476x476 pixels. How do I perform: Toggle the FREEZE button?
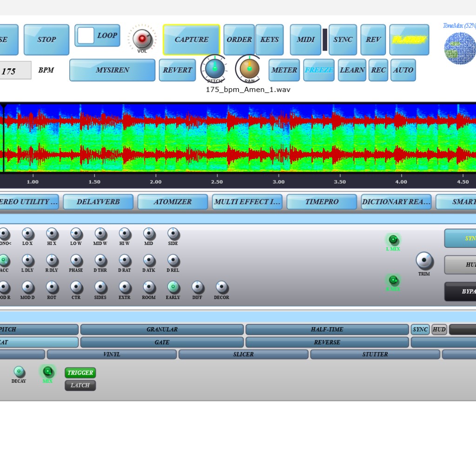[318, 70]
